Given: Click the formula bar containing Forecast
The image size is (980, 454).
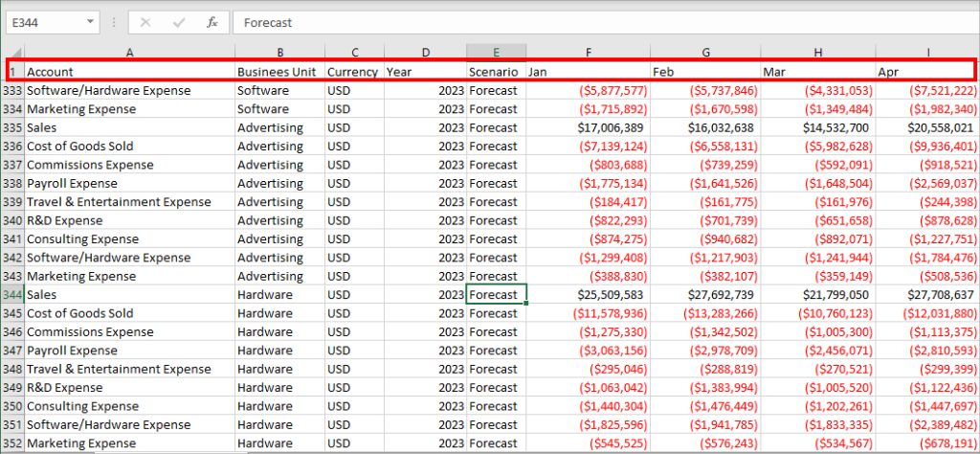Looking at the screenshot, I should pos(606,23).
